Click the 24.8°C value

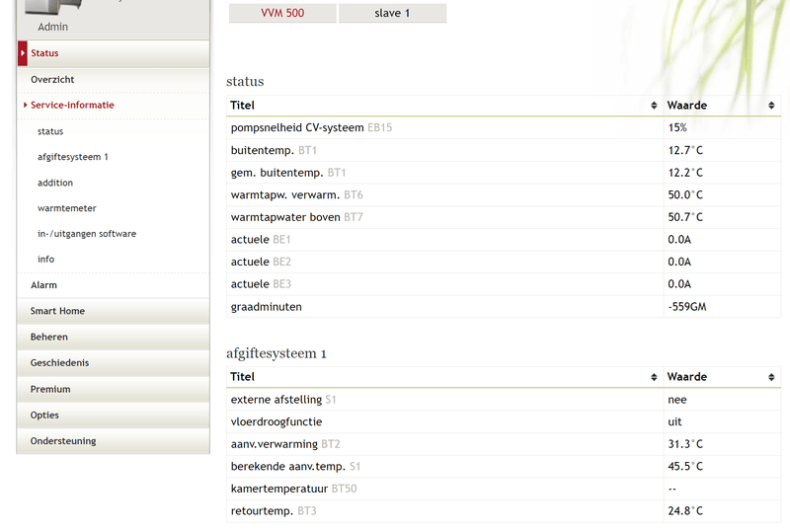pyautogui.click(x=685, y=511)
